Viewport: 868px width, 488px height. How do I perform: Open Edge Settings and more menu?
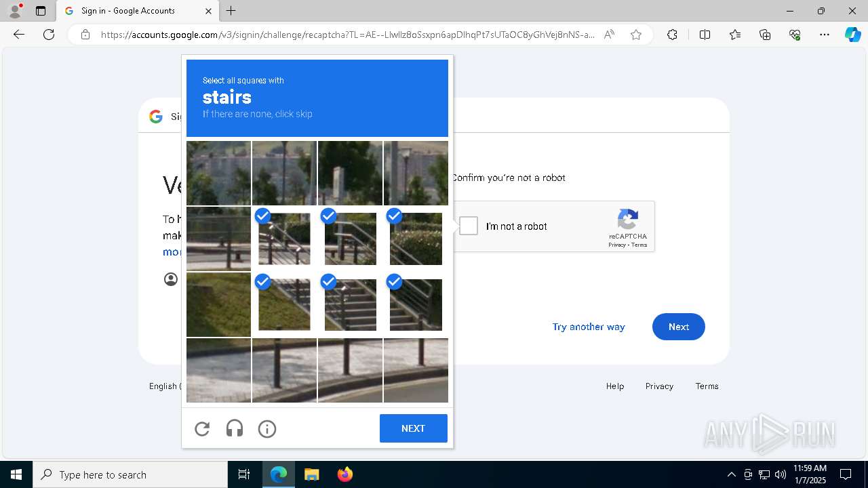pos(825,35)
